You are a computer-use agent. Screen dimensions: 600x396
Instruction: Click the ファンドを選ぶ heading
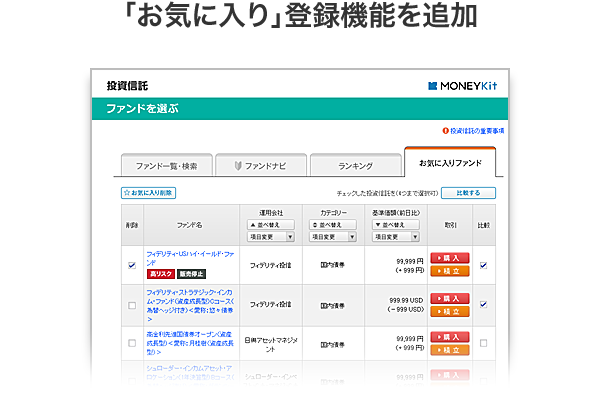click(x=142, y=109)
